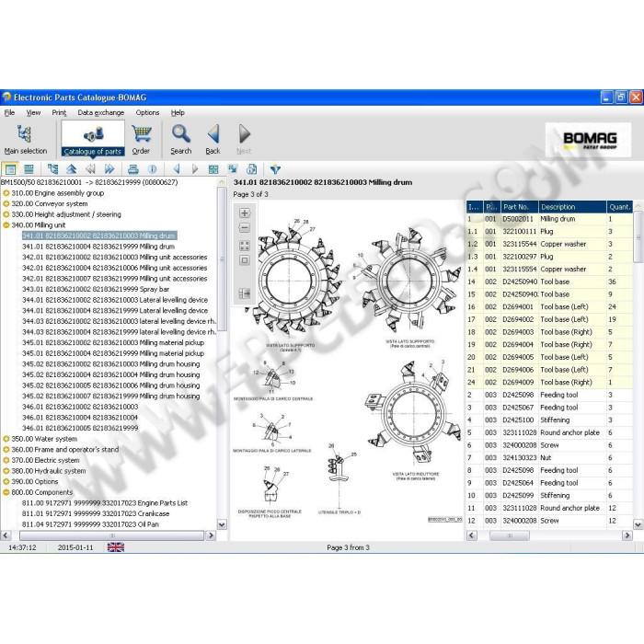Viewport: 644px width, 644px height.
Task: Click the tree structure icon in the toolbar
Action: point(53,168)
